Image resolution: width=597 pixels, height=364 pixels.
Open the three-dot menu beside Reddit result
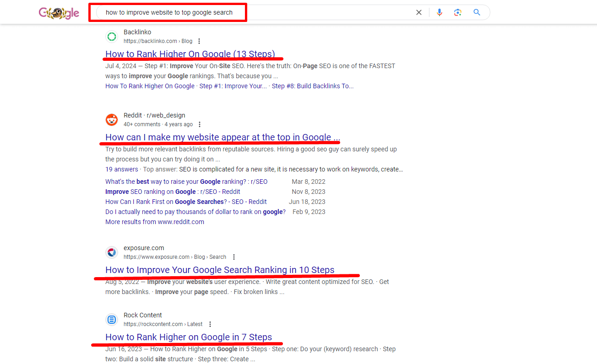(200, 124)
